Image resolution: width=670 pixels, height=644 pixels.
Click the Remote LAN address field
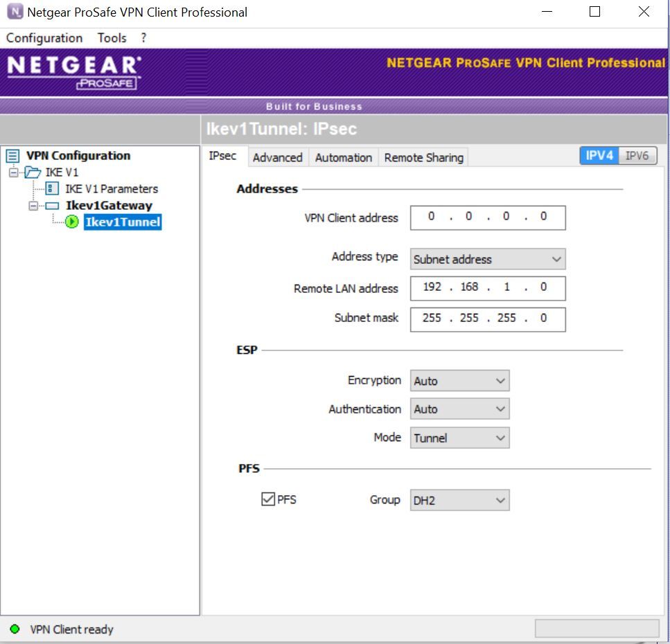point(488,287)
